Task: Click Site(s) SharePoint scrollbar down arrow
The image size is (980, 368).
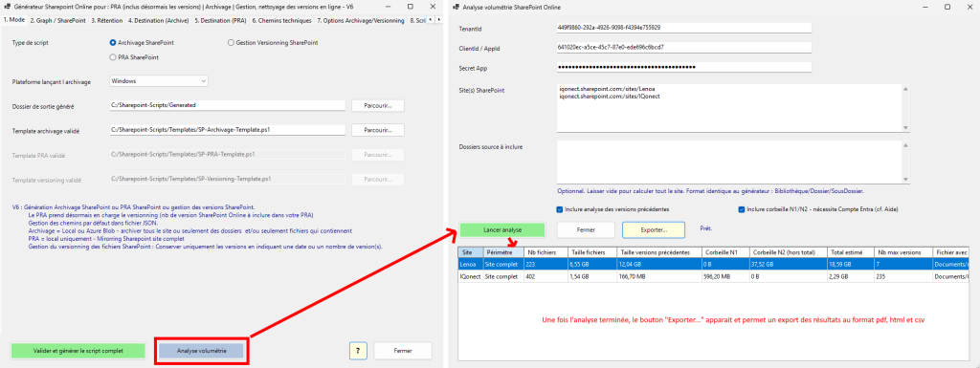Action: click(905, 128)
